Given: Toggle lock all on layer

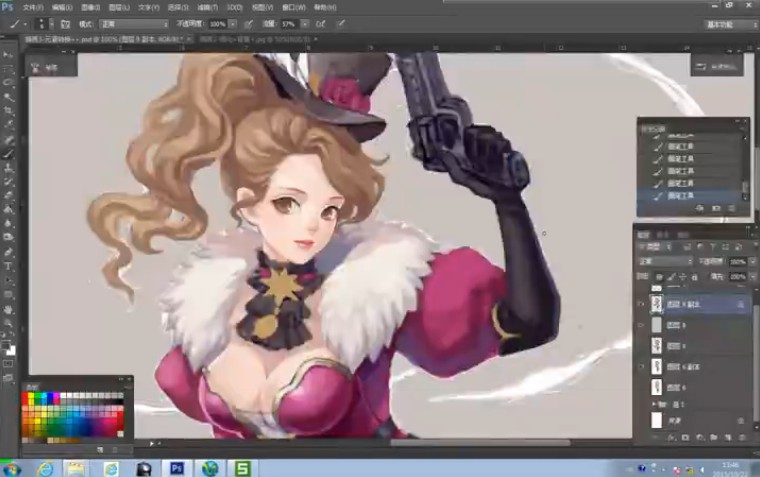Looking at the screenshot, I should [x=695, y=277].
